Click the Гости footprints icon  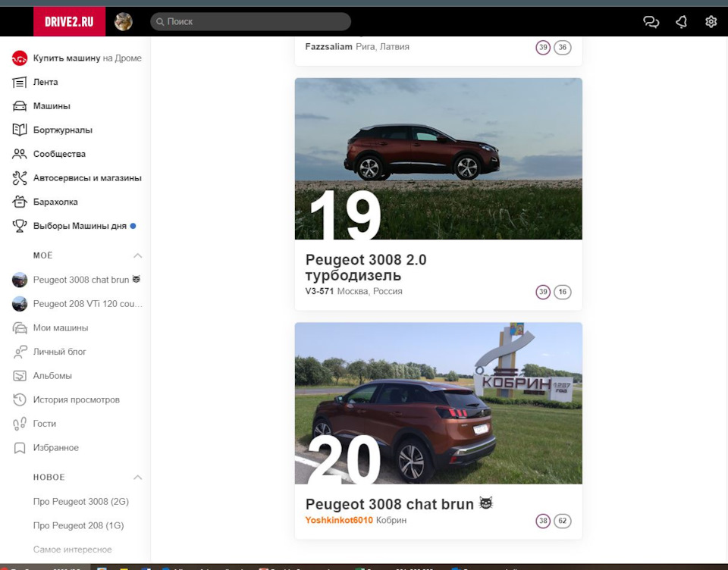(20, 424)
